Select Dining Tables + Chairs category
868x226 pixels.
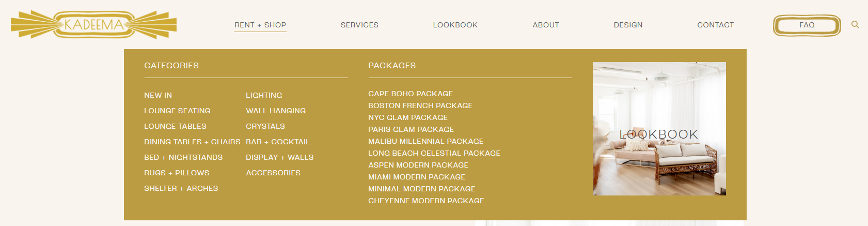coord(192,142)
